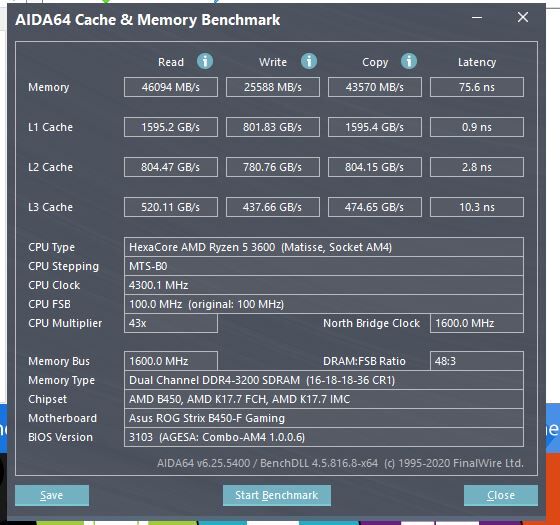Screen dimensions: 560x525
Task: Click the Close button at the bottom
Action: [x=501, y=495]
